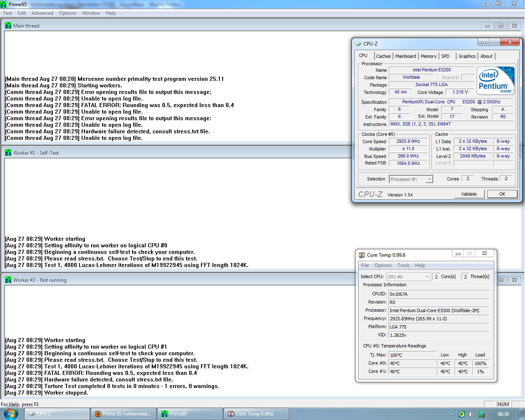Click the Main thread window icon
The width and height of the screenshot is (525, 420).
point(8,25)
